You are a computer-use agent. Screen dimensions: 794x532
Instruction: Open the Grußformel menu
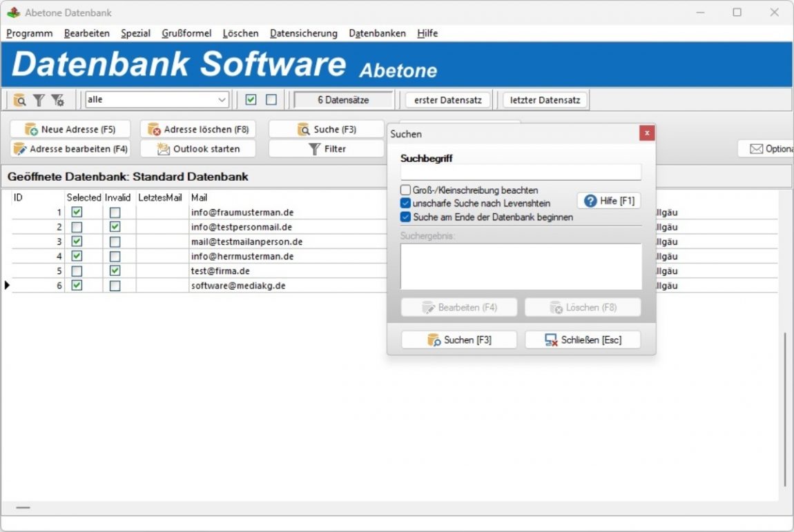[x=186, y=33]
